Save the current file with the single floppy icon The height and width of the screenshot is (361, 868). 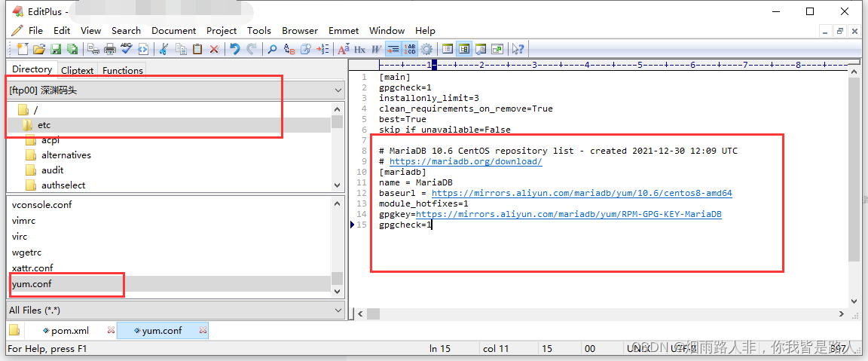pyautogui.click(x=55, y=49)
